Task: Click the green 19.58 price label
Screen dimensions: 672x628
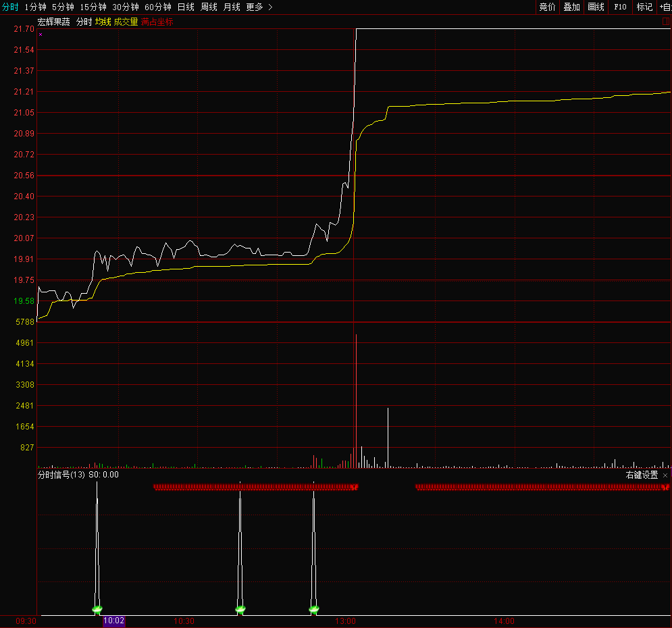Action: (x=24, y=300)
